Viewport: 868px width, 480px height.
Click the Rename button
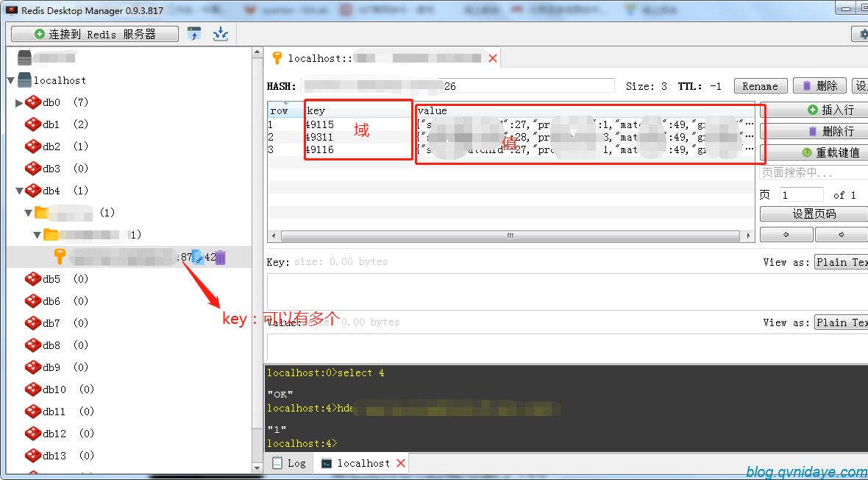[x=760, y=86]
